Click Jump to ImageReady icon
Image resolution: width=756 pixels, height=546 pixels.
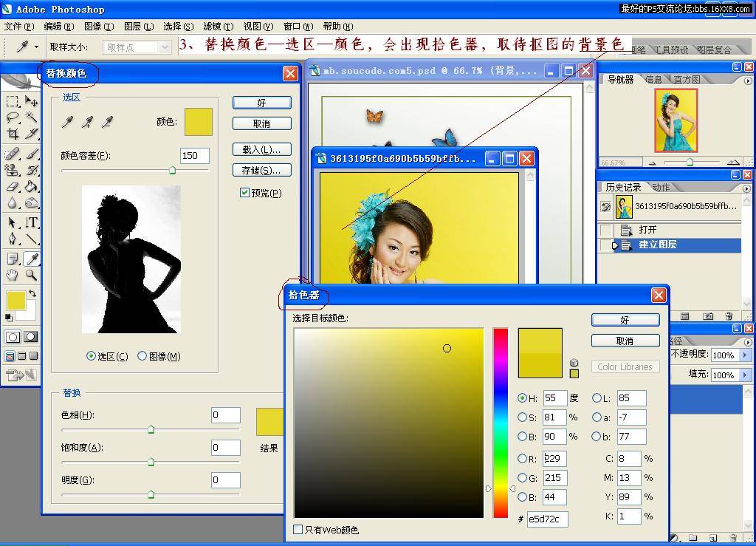pyautogui.click(x=21, y=375)
